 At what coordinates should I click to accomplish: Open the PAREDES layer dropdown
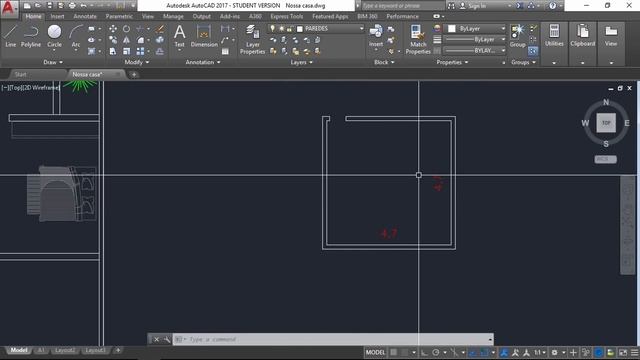point(316,29)
